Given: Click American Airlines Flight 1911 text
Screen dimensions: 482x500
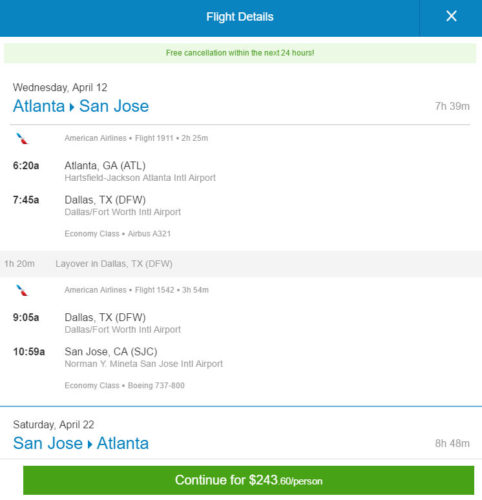Looking at the screenshot, I should (x=136, y=138).
